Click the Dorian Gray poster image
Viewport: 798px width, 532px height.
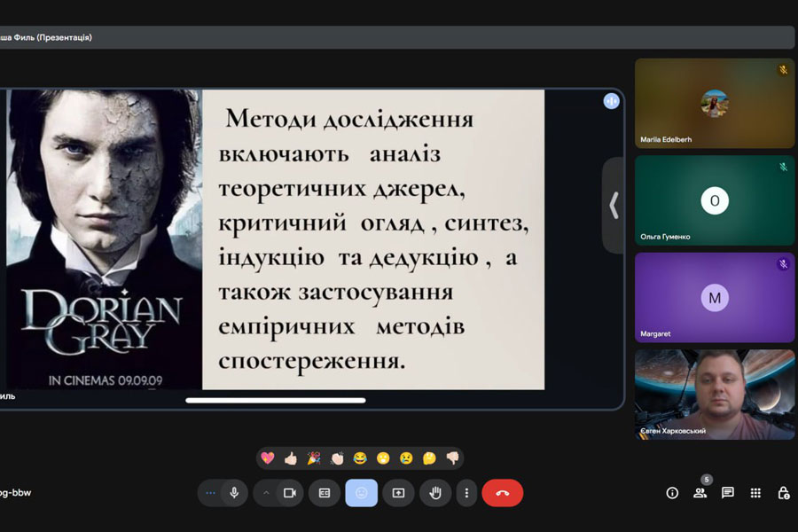[x=105, y=239]
